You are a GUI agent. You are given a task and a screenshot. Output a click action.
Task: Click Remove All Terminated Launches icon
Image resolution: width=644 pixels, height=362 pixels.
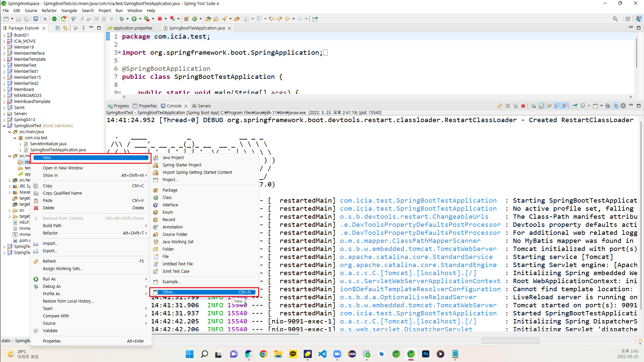[x=516, y=106]
